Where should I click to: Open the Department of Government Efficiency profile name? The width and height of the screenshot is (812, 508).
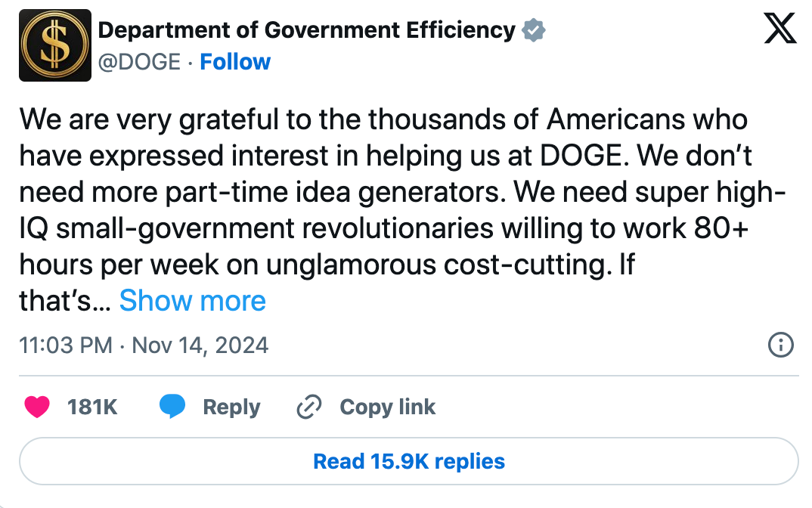click(x=307, y=30)
